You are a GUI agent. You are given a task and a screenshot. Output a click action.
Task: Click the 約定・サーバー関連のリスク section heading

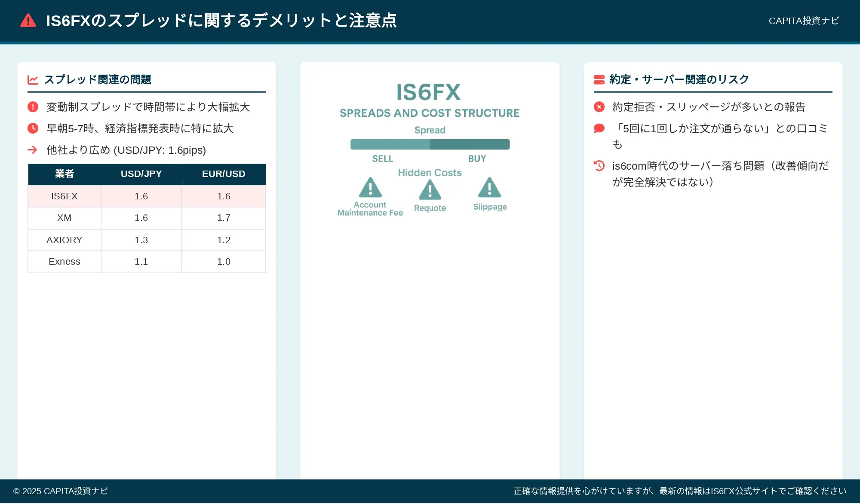[x=679, y=79]
